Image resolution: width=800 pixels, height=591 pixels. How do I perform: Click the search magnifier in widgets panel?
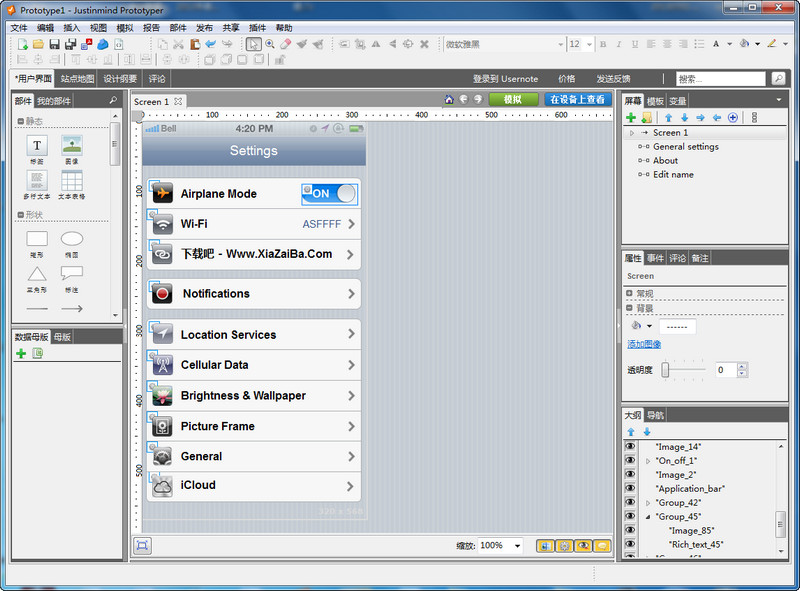point(113,101)
